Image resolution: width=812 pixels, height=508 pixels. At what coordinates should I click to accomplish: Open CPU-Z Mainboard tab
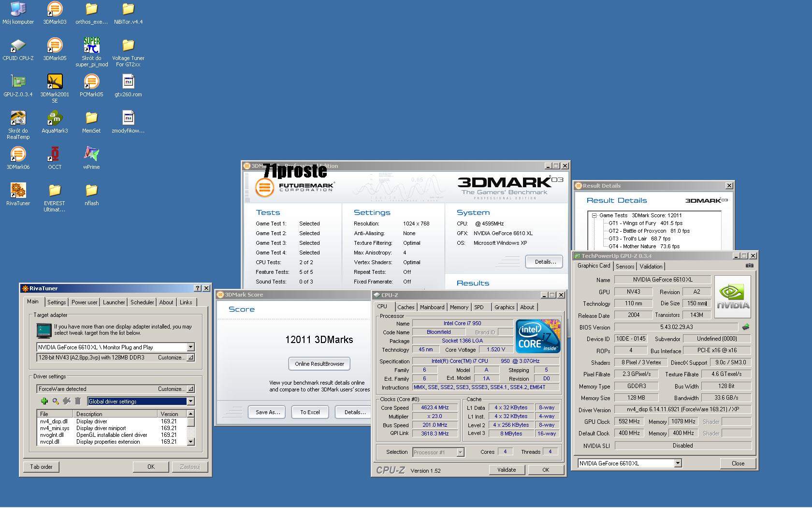coord(432,307)
